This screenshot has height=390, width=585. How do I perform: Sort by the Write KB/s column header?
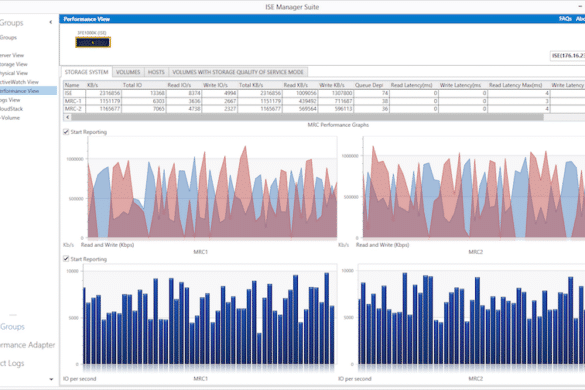tap(335, 85)
